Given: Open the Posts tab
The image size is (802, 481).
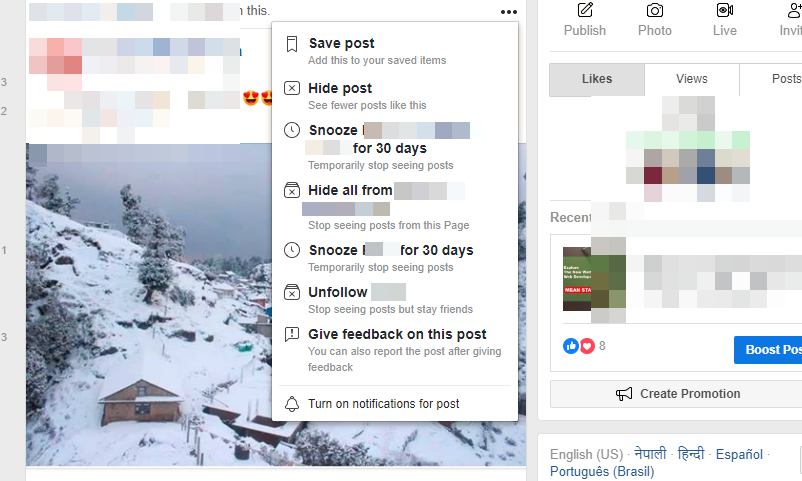Looking at the screenshot, I should 771,79.
